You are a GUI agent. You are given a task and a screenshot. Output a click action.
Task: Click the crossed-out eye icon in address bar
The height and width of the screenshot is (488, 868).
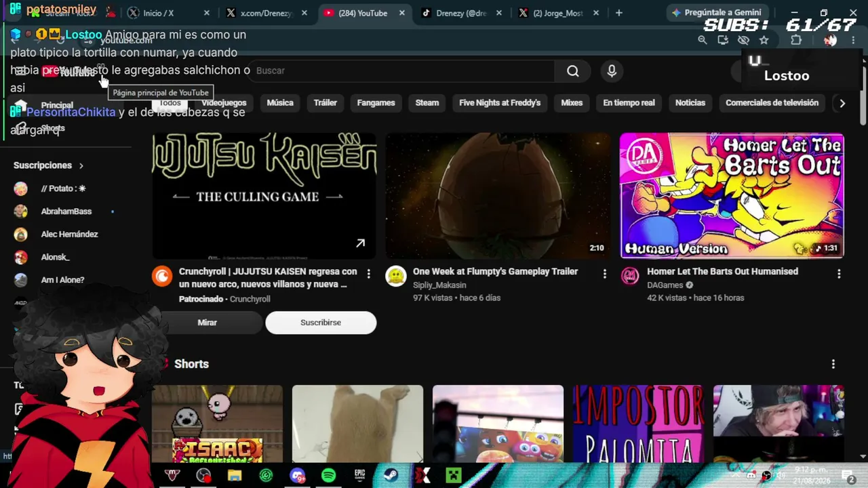(743, 40)
